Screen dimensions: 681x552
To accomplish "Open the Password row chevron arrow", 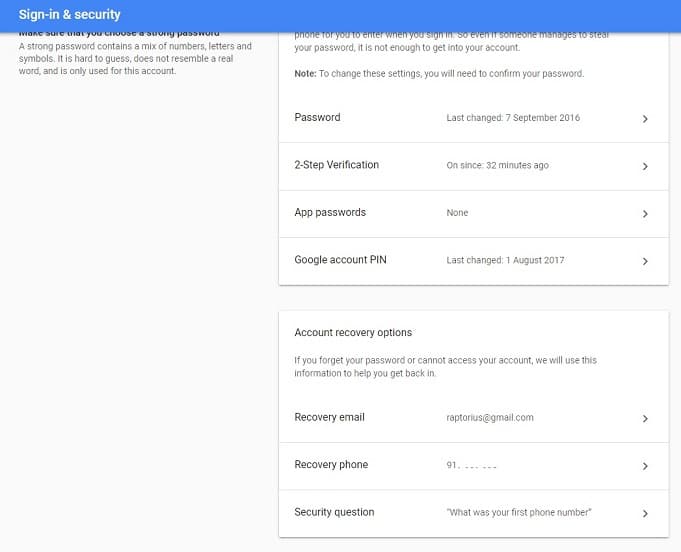I will pos(645,119).
